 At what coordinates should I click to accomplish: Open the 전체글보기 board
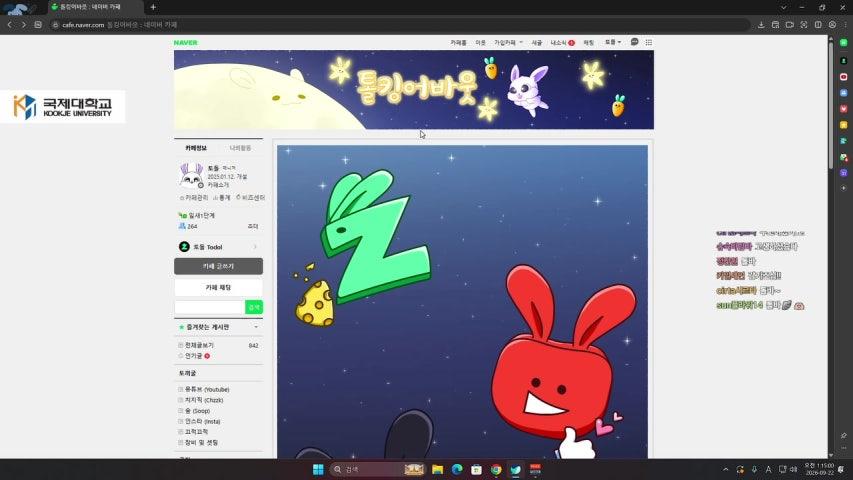point(199,346)
